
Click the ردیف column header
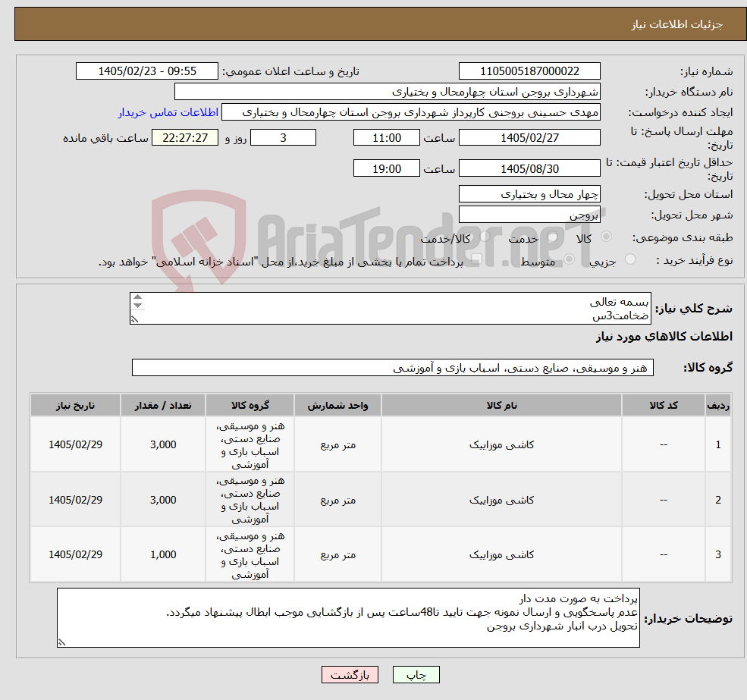718,405
